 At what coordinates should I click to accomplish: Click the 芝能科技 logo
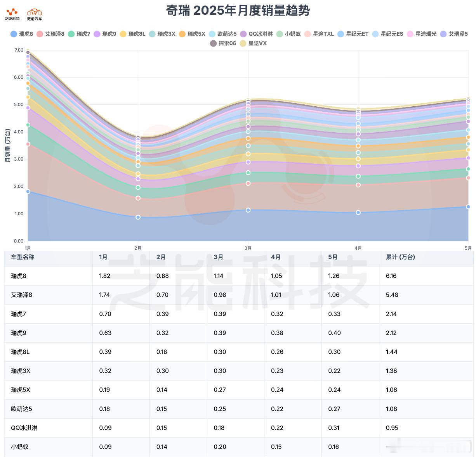(x=12, y=14)
